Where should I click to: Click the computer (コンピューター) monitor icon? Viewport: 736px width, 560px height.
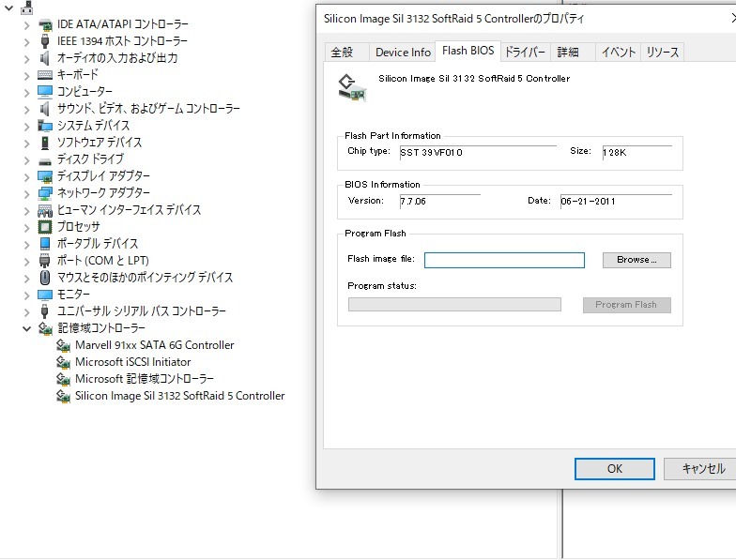[45, 92]
